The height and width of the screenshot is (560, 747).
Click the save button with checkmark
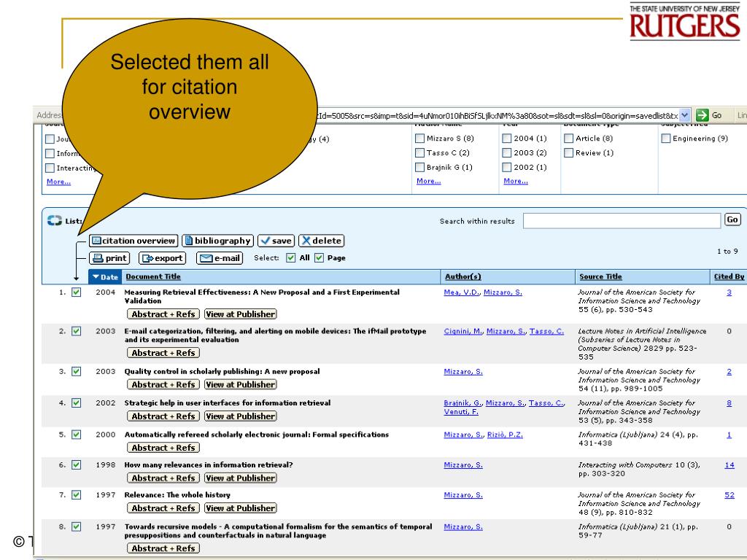coord(276,241)
